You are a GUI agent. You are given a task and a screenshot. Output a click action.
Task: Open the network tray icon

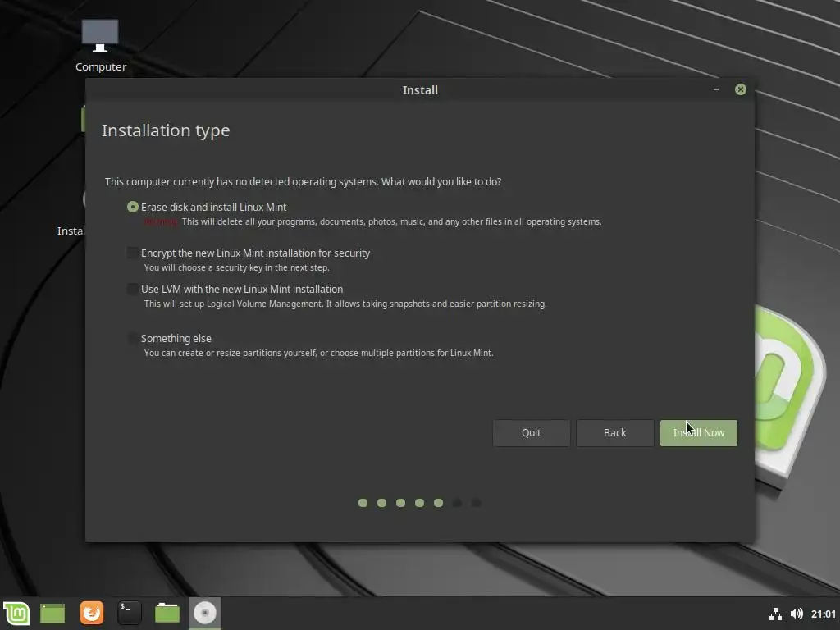(775, 614)
